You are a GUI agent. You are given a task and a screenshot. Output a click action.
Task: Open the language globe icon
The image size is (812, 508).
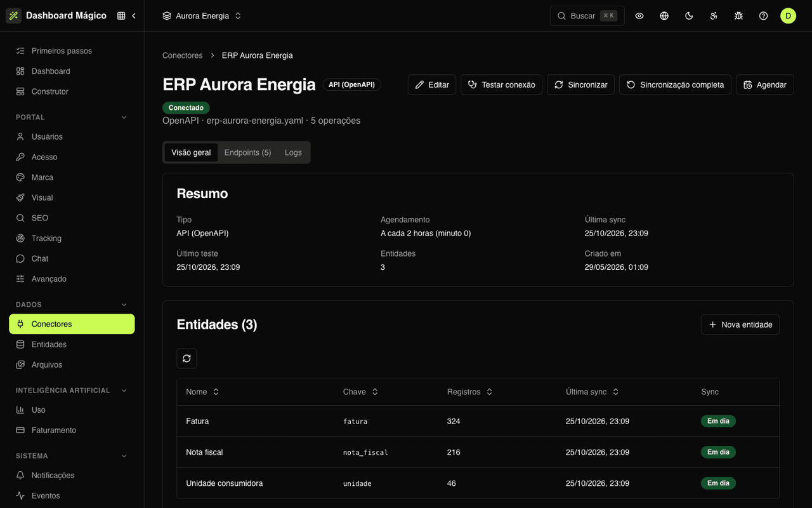(x=664, y=16)
